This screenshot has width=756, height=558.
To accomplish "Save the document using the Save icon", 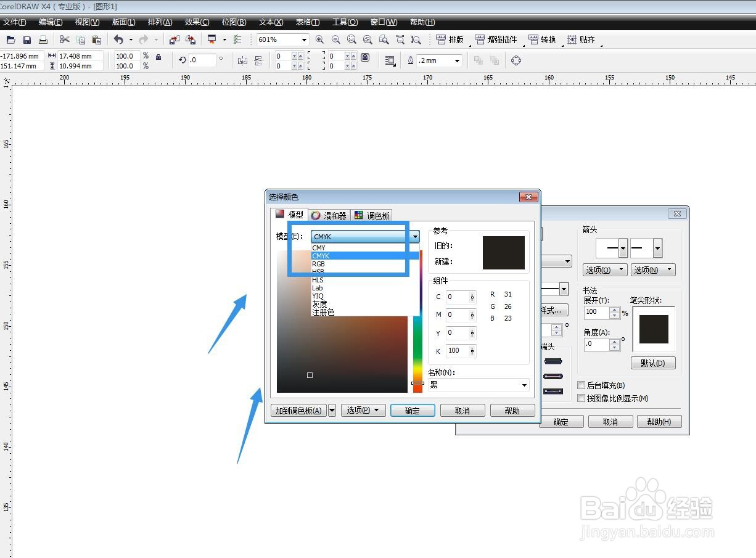I will point(27,39).
